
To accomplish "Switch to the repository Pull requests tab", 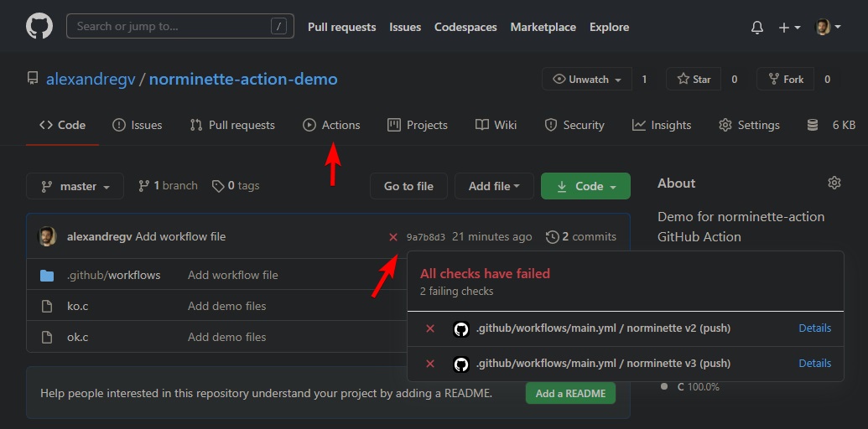I will [232, 125].
